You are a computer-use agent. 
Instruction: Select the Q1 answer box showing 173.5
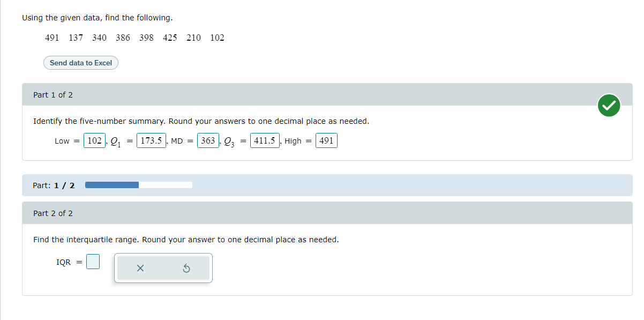(151, 140)
